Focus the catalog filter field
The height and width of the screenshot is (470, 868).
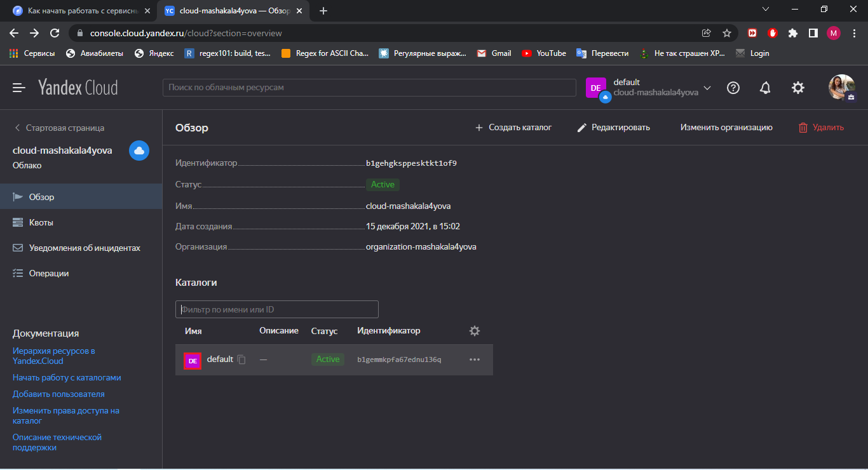click(277, 309)
